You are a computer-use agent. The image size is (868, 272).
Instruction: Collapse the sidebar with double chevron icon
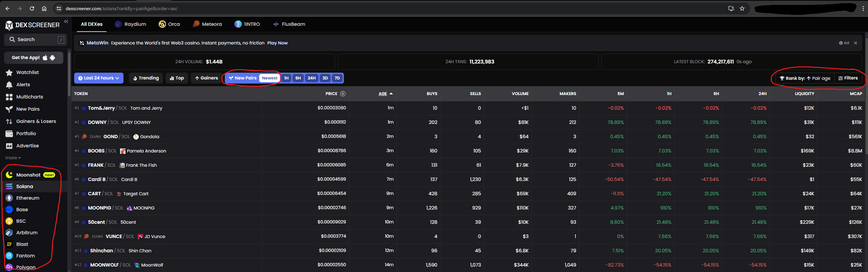(x=66, y=21)
